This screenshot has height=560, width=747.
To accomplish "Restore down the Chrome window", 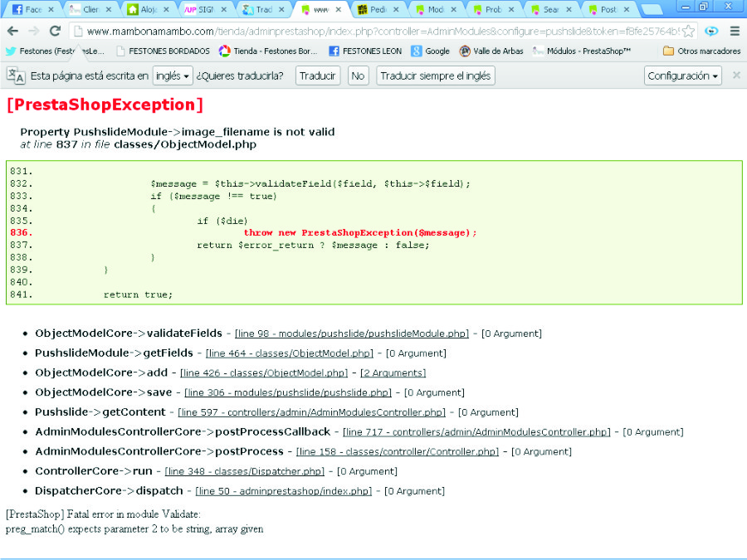I will (704, 7).
